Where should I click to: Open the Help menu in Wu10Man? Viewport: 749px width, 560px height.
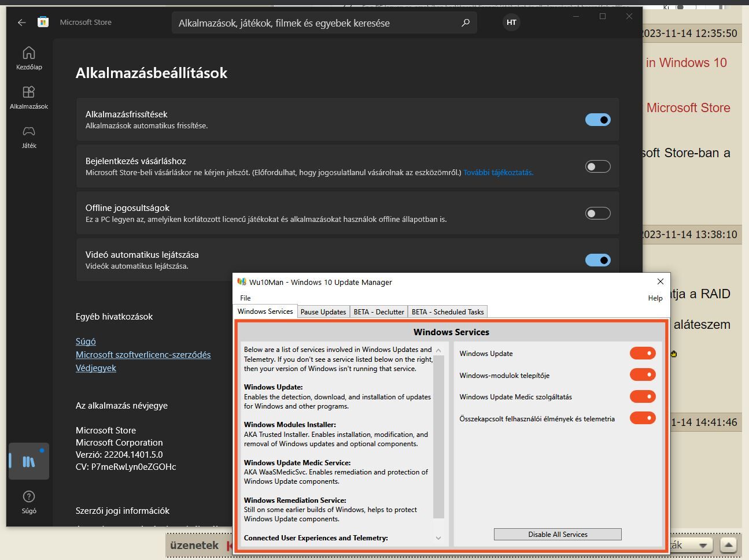tap(655, 298)
